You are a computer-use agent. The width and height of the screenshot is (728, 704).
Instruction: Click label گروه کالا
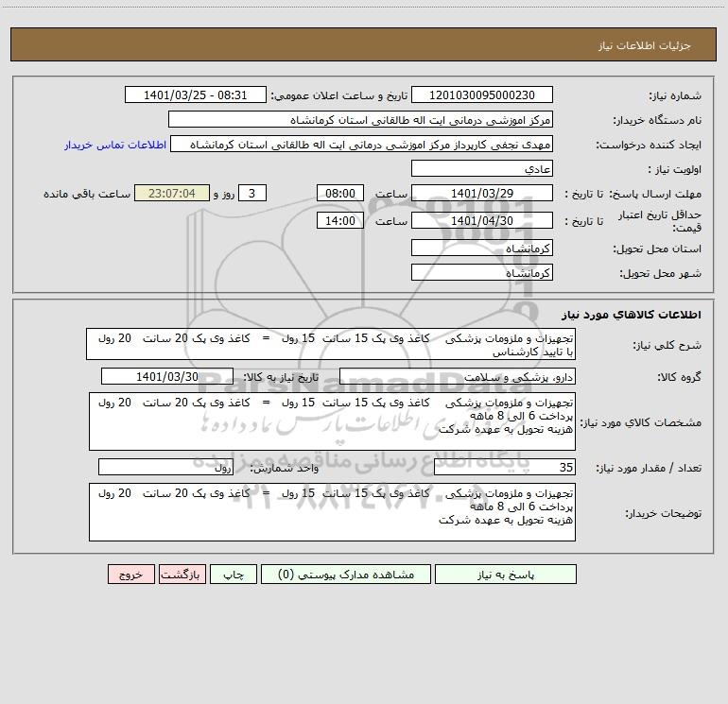679,377
